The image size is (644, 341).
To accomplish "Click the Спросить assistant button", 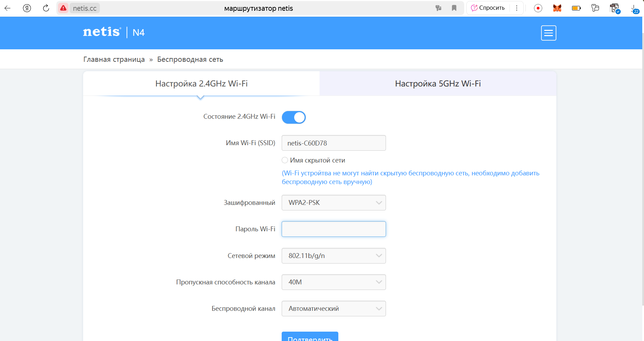I will (488, 8).
